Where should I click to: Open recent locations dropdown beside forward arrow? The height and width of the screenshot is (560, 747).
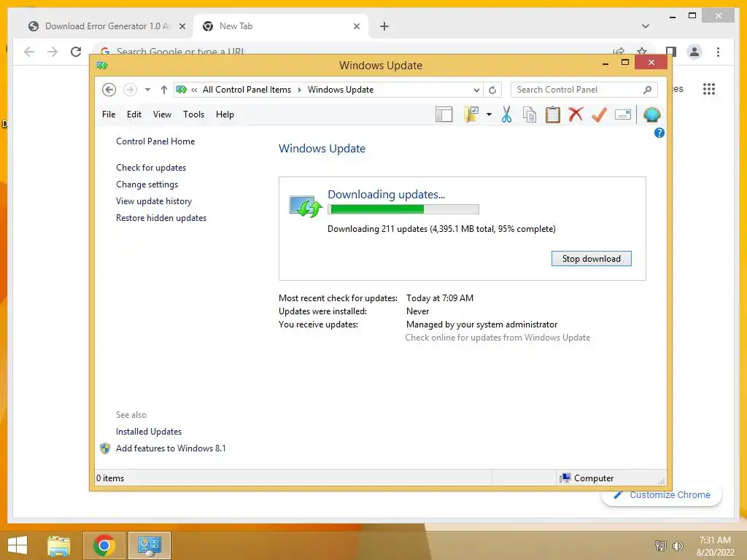(147, 90)
